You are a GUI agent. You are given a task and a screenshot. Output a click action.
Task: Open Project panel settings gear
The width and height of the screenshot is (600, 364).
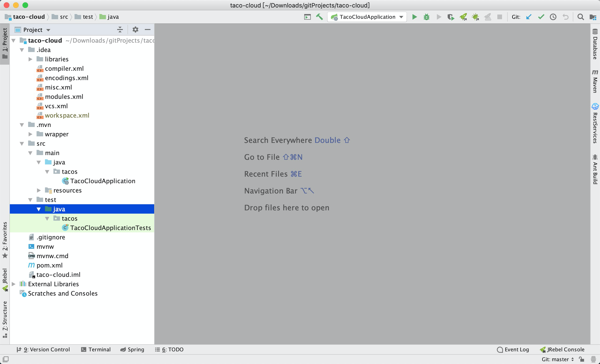click(135, 30)
